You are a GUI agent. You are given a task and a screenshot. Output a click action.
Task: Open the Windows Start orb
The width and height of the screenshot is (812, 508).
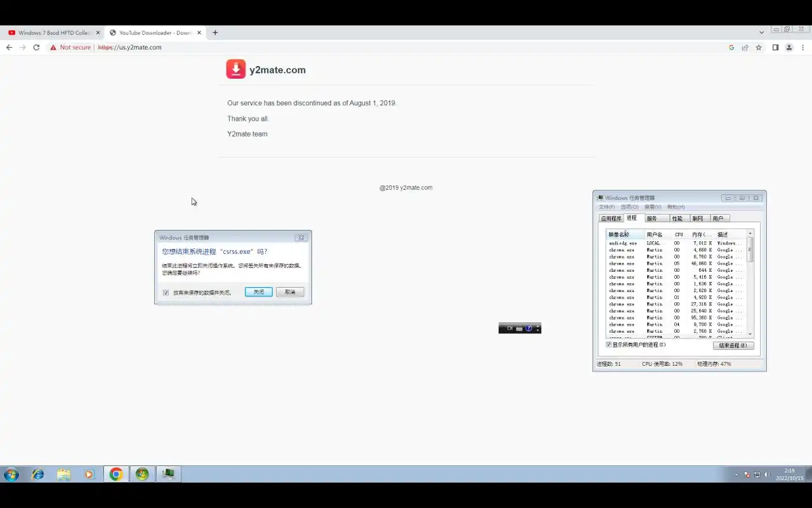pos(11,474)
